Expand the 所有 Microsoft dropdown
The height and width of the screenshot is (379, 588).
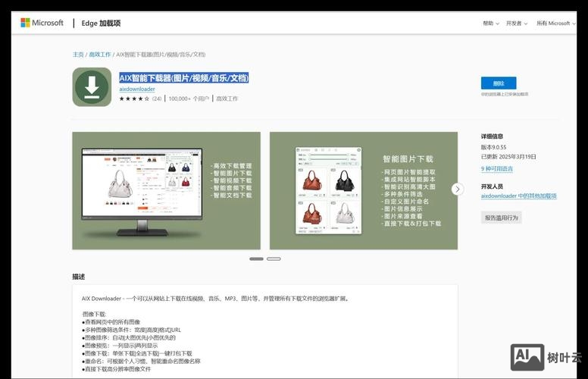tap(555, 23)
